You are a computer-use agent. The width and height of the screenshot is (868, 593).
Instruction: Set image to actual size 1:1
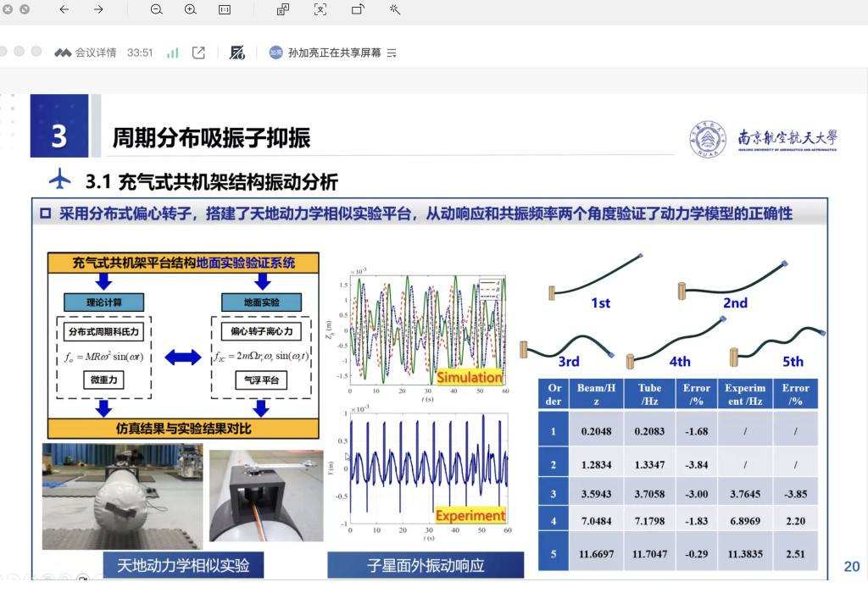225,9
